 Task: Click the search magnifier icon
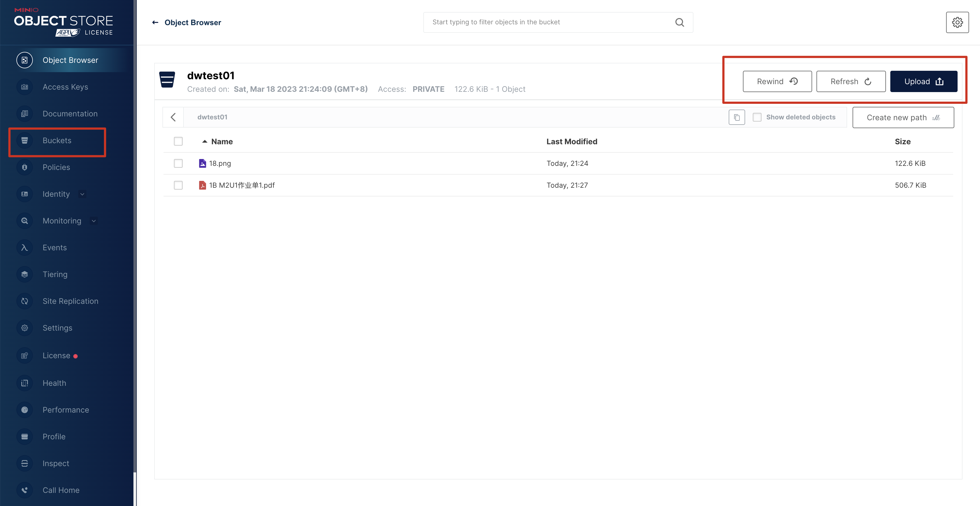pos(679,22)
